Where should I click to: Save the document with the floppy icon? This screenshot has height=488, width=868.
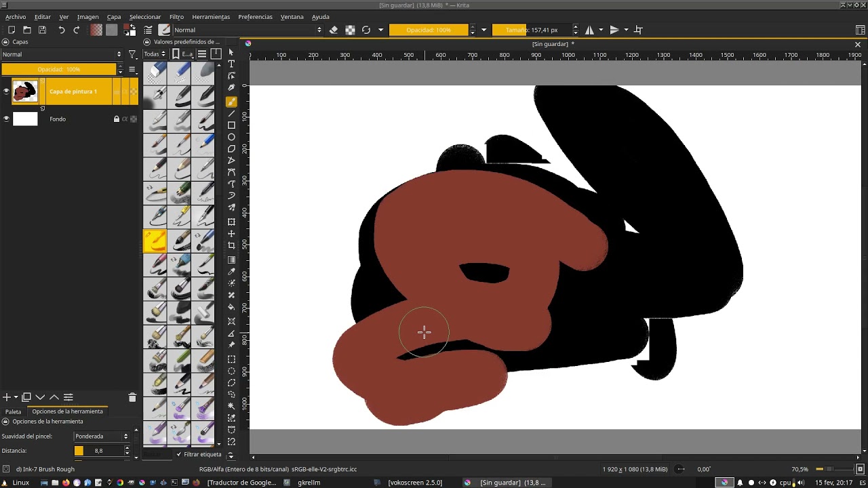(x=42, y=30)
